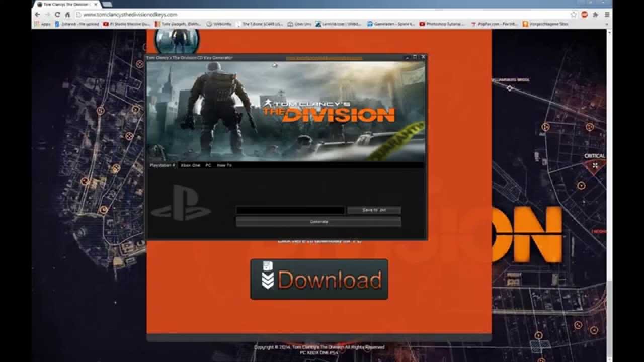Open the Zshared file upload bookmark
Viewport: 644px width, 362px height.
77,24
